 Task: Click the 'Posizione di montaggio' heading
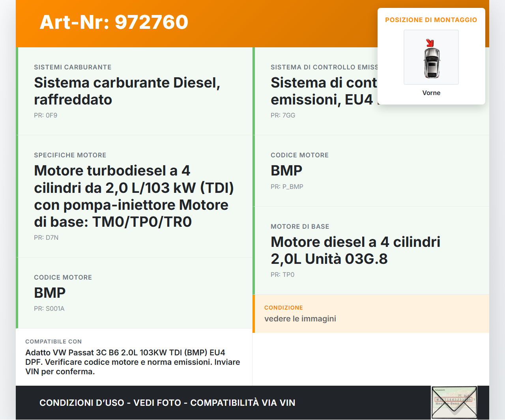pyautogui.click(x=431, y=20)
